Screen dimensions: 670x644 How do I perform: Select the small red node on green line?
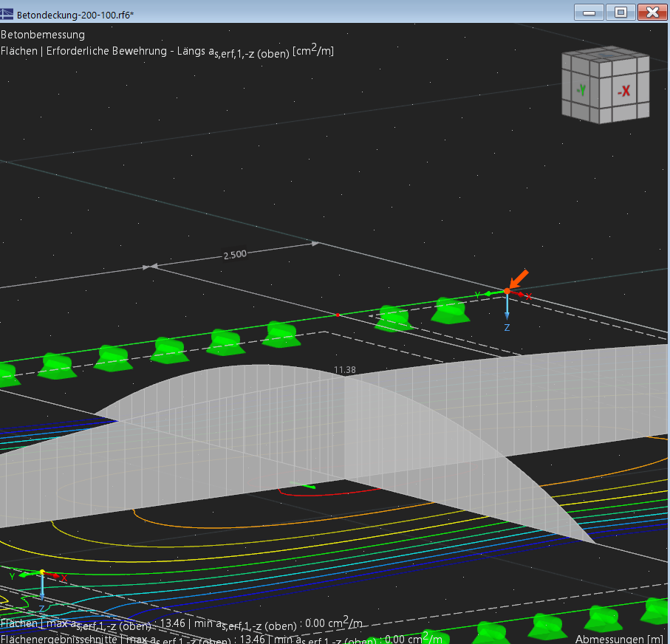(x=338, y=315)
